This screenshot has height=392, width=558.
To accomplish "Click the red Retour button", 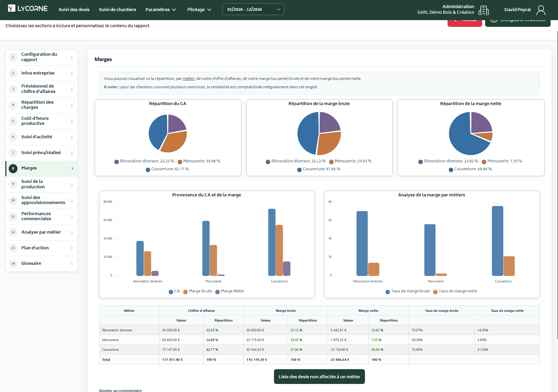I will [x=465, y=23].
